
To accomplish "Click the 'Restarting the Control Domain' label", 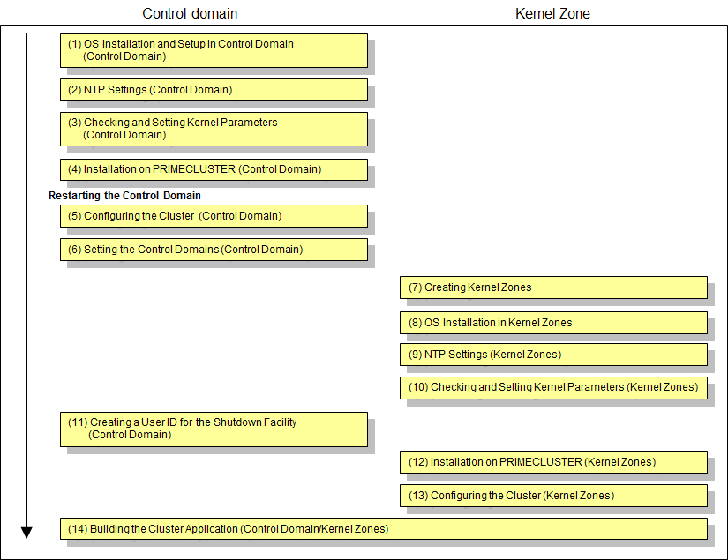I will pyautogui.click(x=124, y=195).
